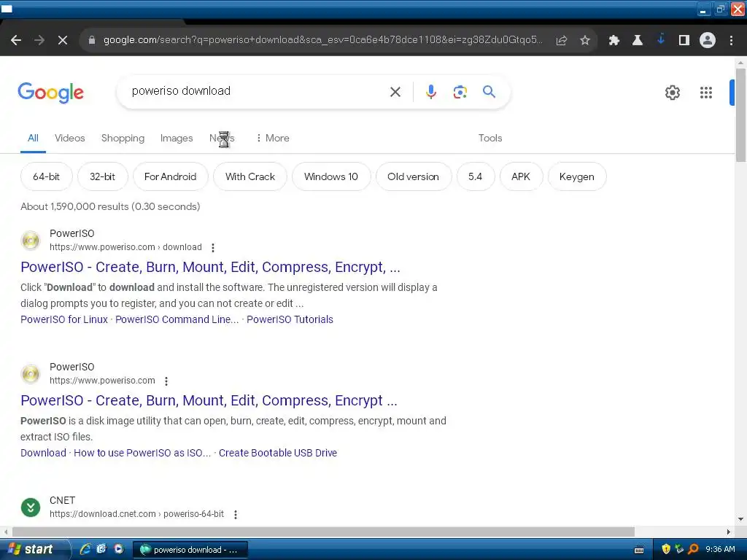Open the Download sitelink
Screen dimensions: 747x560
[x=43, y=453]
